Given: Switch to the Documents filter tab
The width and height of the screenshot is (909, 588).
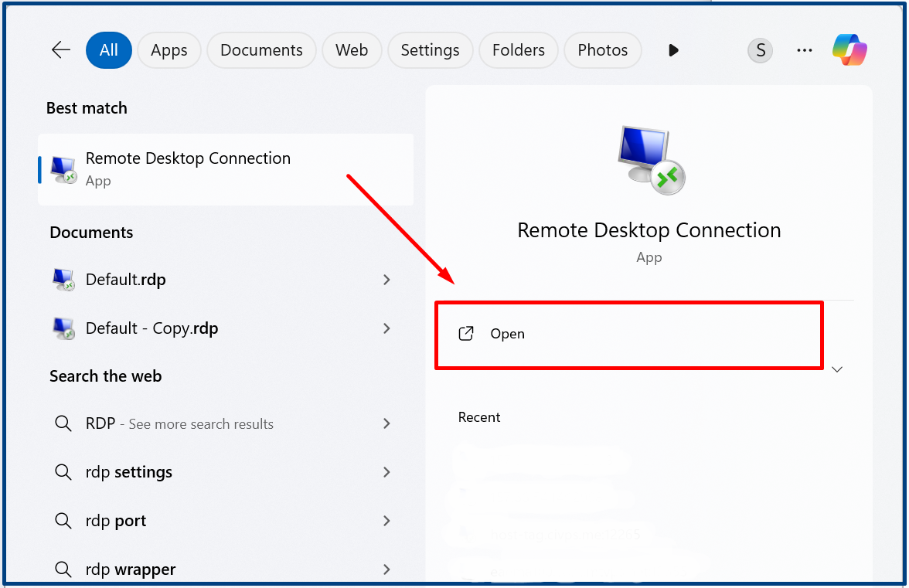Looking at the screenshot, I should [261, 50].
